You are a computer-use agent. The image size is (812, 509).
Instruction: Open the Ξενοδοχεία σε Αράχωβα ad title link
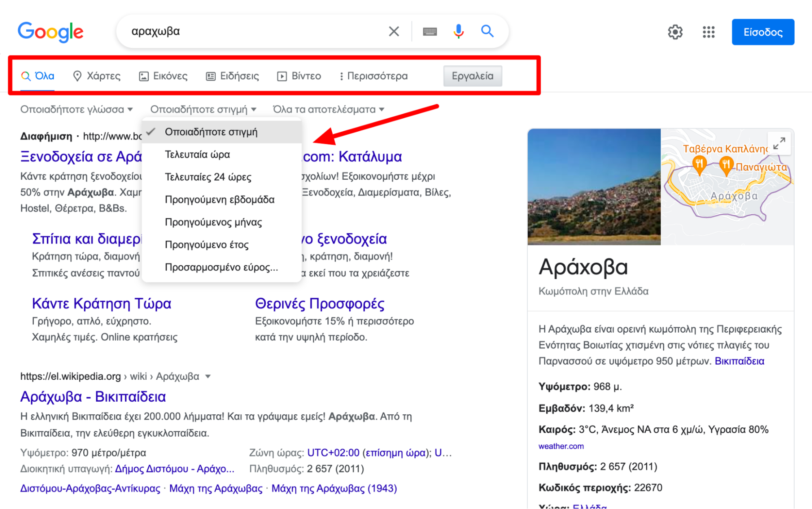pyautogui.click(x=81, y=157)
